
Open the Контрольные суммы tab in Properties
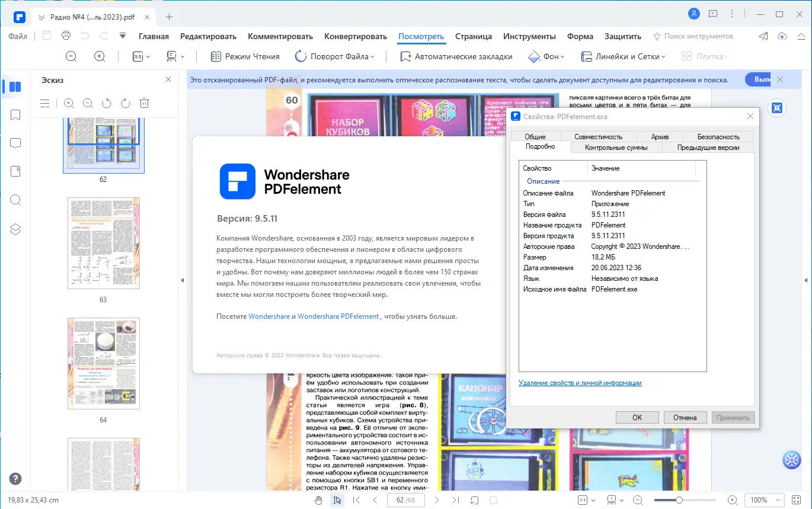pos(616,148)
